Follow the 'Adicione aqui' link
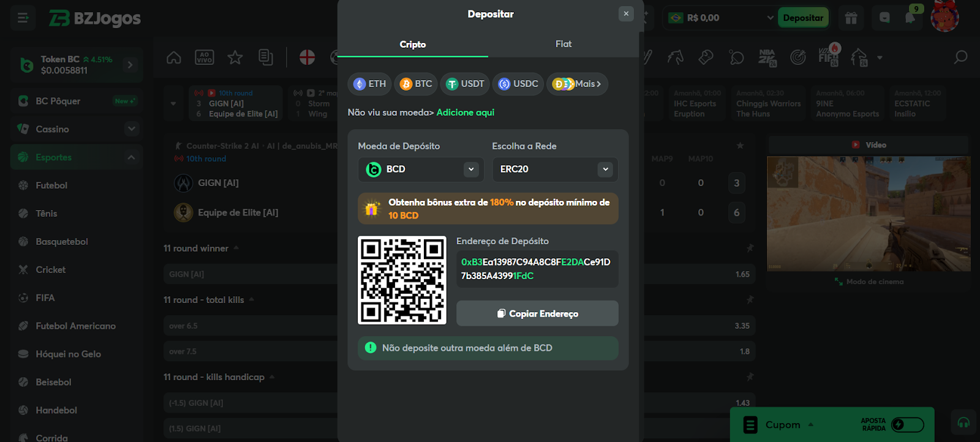 click(466, 113)
